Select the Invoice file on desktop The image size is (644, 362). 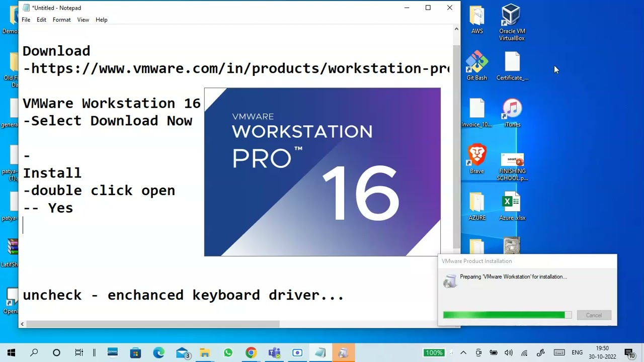click(x=477, y=113)
